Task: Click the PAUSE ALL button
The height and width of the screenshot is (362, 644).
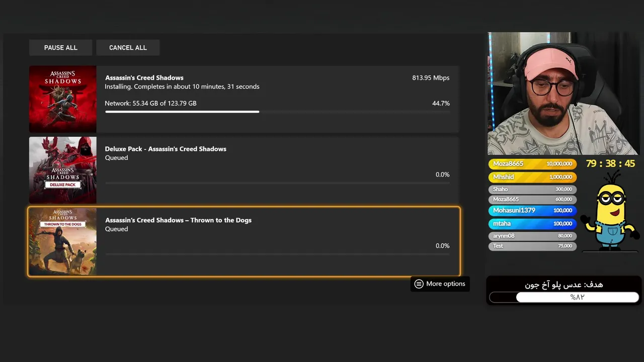Action: click(x=60, y=48)
